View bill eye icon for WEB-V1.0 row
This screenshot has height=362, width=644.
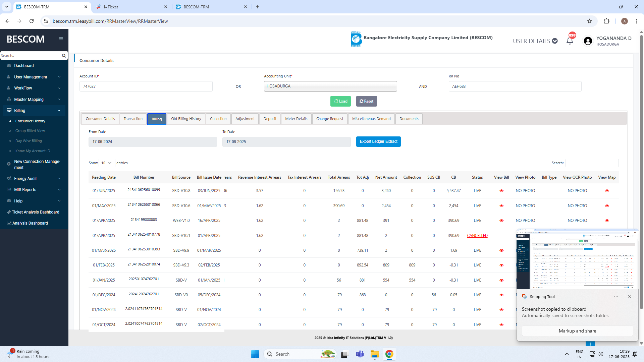[x=501, y=221]
